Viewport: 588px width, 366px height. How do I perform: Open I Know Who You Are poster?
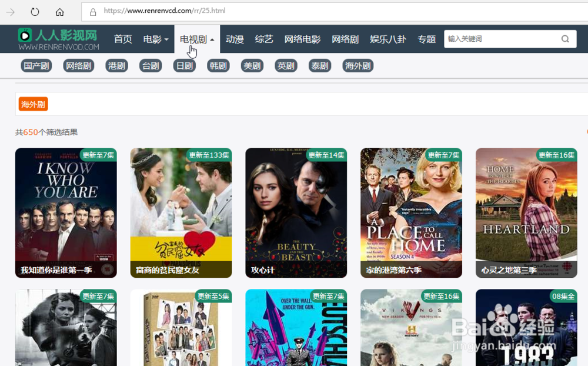[x=66, y=213]
